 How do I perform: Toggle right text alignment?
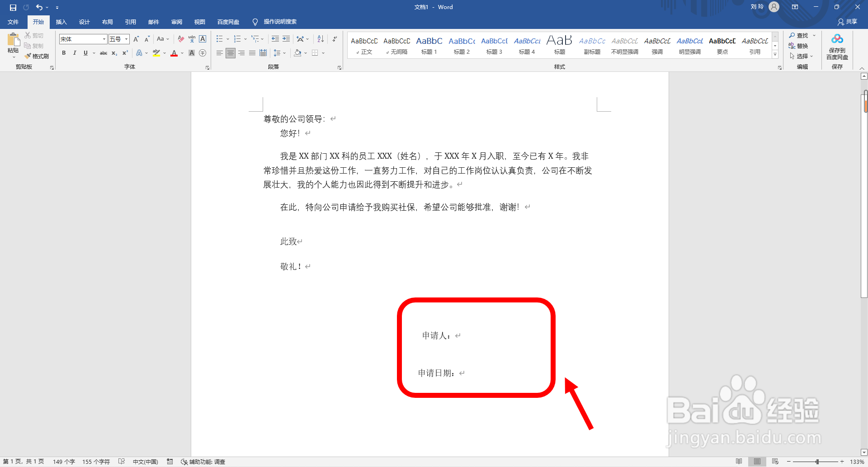click(241, 53)
